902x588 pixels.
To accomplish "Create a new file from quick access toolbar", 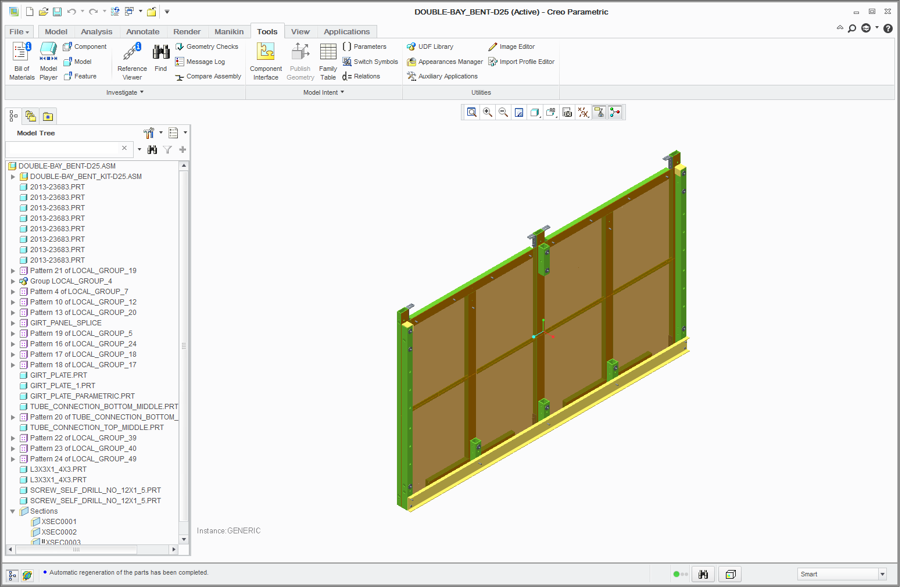I will coord(30,12).
